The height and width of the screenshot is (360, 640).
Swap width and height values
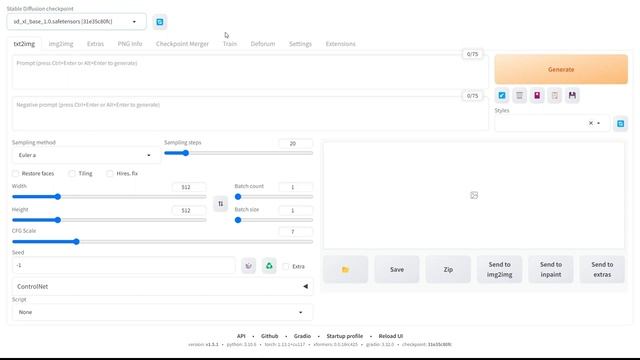coord(220,204)
